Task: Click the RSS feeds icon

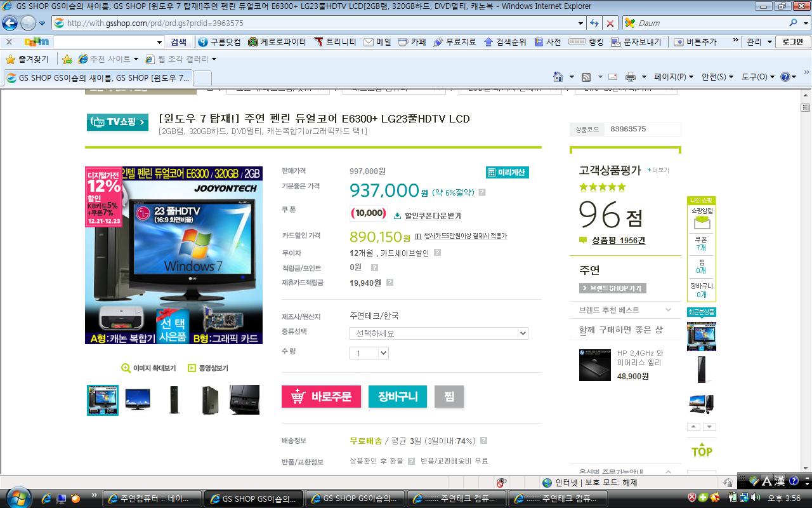Action: click(586, 77)
